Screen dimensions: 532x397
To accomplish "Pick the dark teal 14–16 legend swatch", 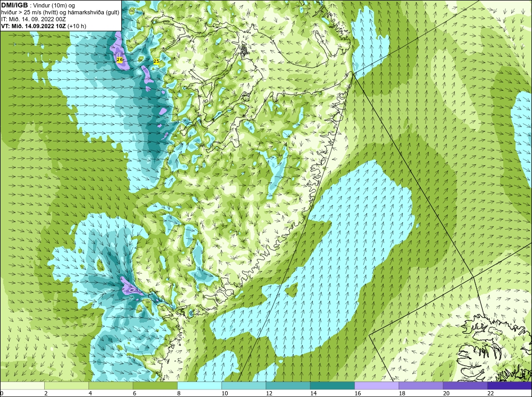I will 332,385.
